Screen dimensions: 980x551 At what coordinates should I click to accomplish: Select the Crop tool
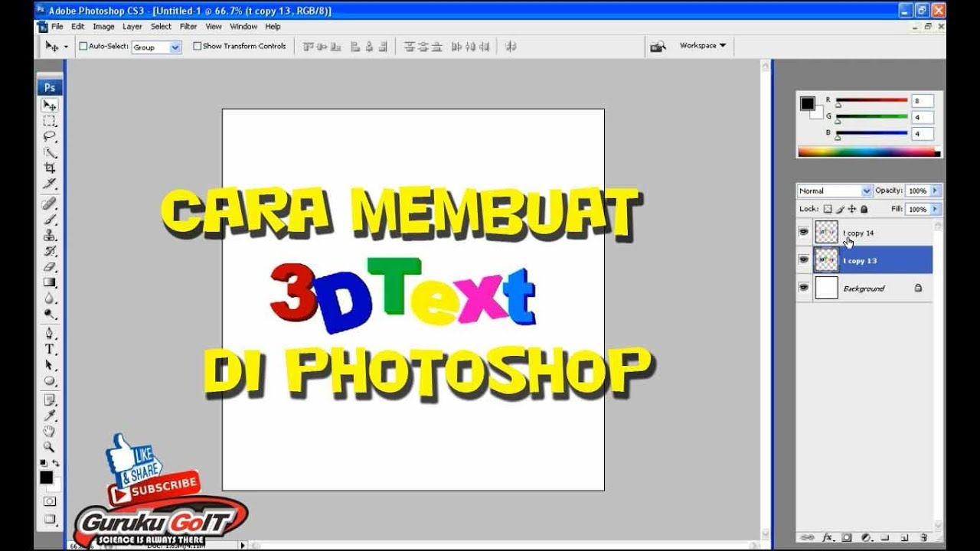pyautogui.click(x=50, y=168)
